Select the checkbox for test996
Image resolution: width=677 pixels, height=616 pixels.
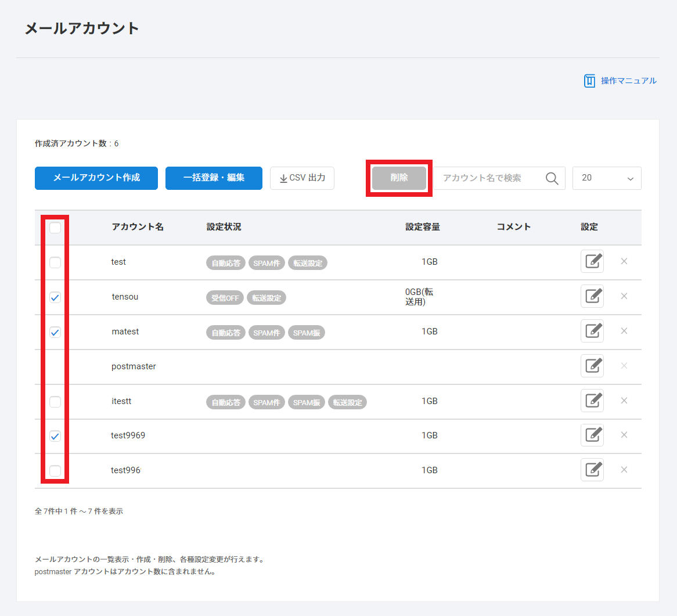coord(55,470)
